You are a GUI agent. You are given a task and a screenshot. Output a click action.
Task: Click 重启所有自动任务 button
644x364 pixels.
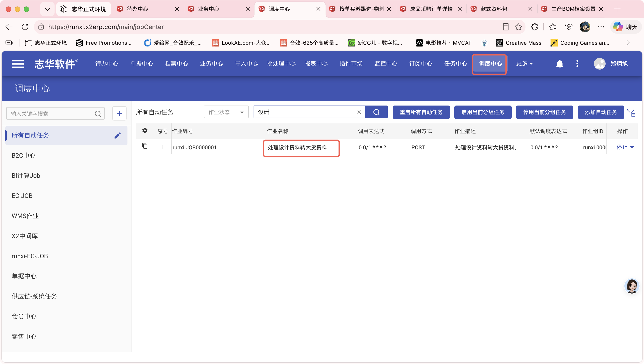(x=421, y=112)
